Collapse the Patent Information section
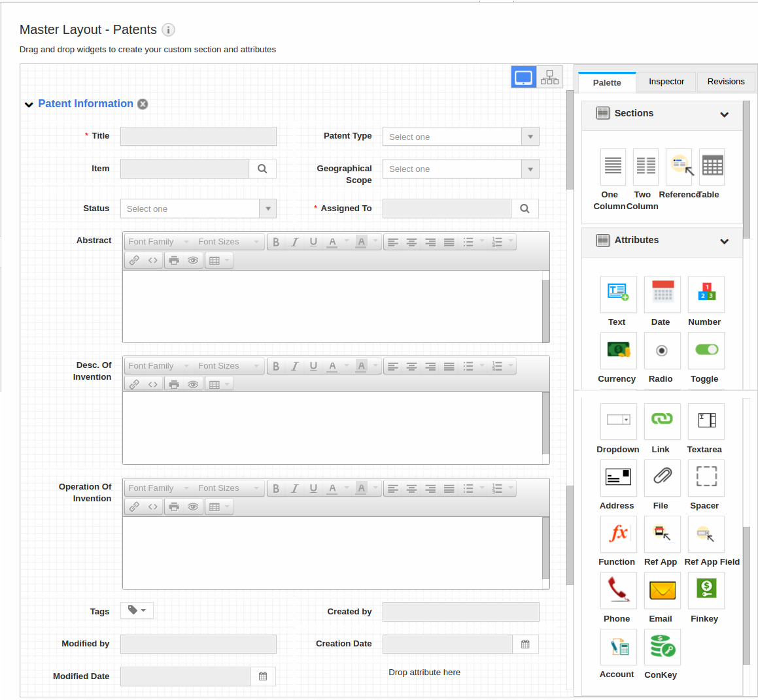Screen dimensions: 758x700 tap(29, 105)
